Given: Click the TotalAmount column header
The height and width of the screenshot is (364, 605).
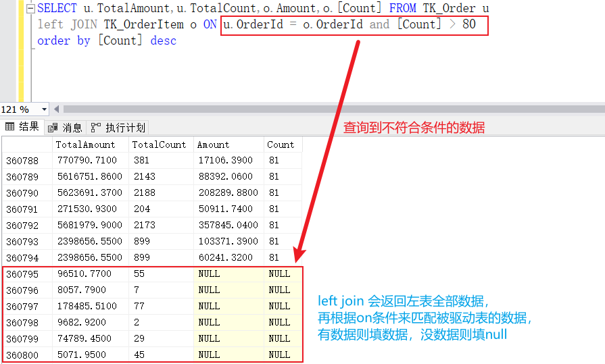Looking at the screenshot, I should click(x=91, y=145).
